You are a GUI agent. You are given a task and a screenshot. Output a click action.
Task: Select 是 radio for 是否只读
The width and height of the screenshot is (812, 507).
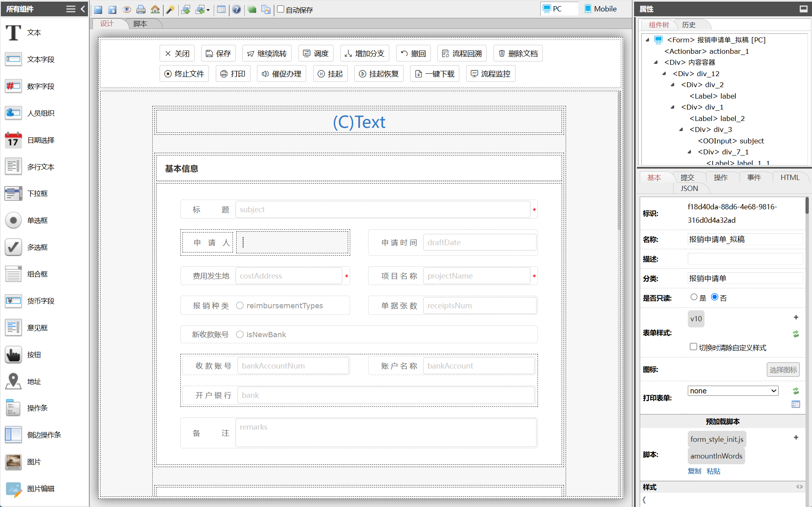[694, 297]
